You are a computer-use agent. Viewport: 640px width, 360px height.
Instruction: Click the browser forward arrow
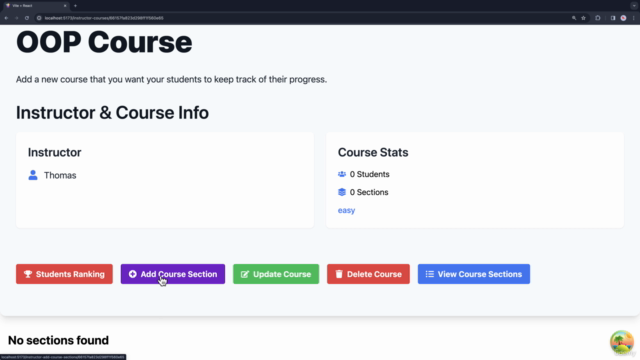(17, 18)
